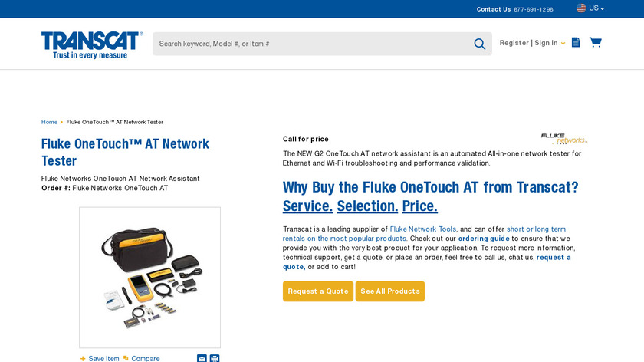Click the print icon below product image
The height and width of the screenshot is (362, 644).
215,358
